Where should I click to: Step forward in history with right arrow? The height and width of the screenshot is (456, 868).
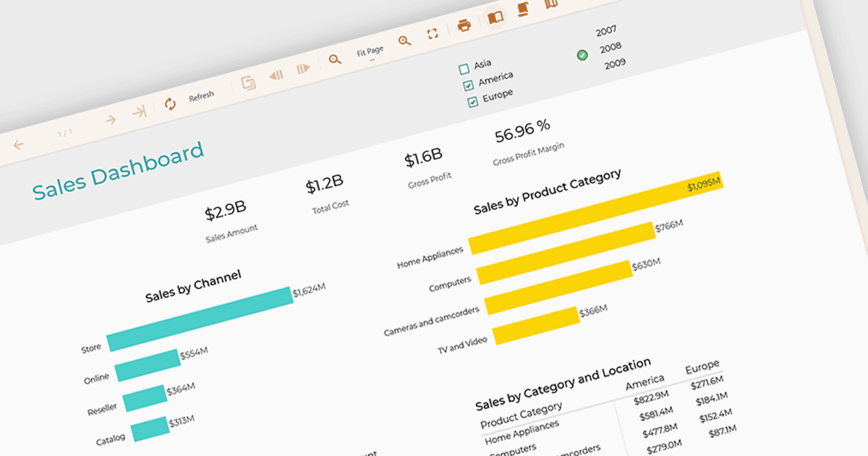click(303, 69)
